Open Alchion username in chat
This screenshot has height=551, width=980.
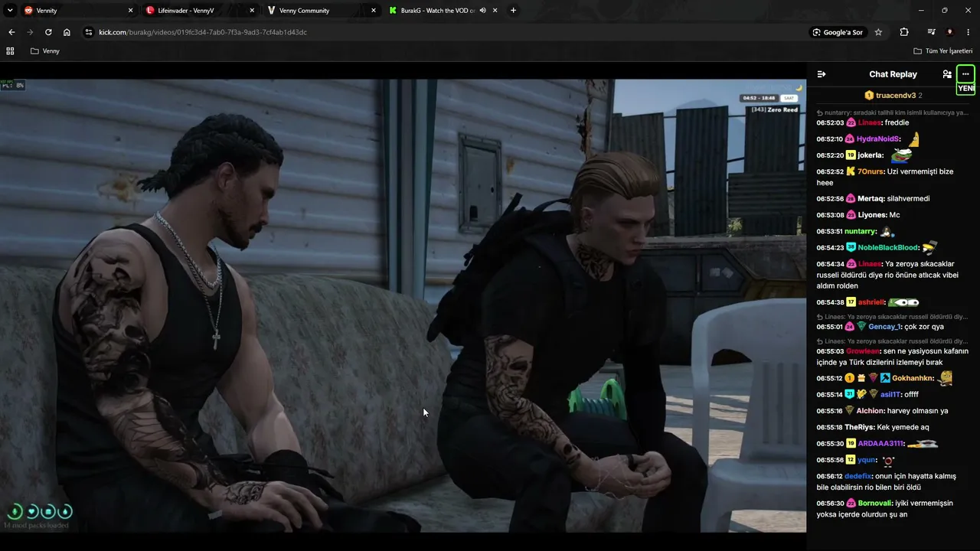point(870,411)
